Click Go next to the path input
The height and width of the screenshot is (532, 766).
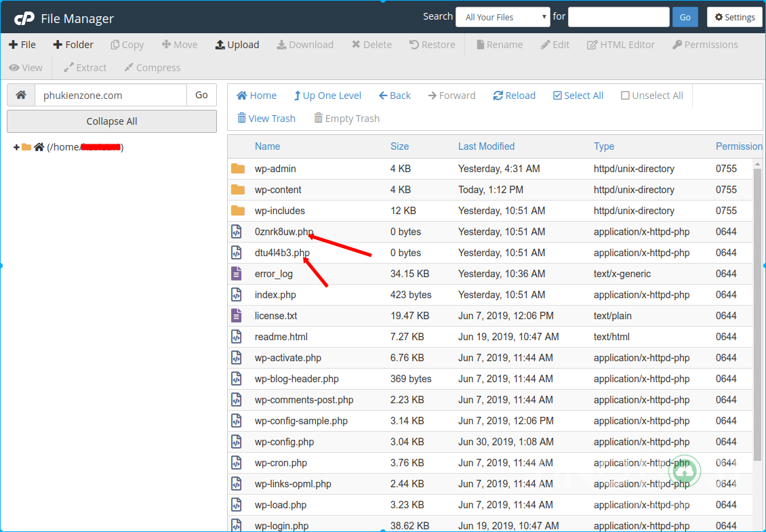201,95
